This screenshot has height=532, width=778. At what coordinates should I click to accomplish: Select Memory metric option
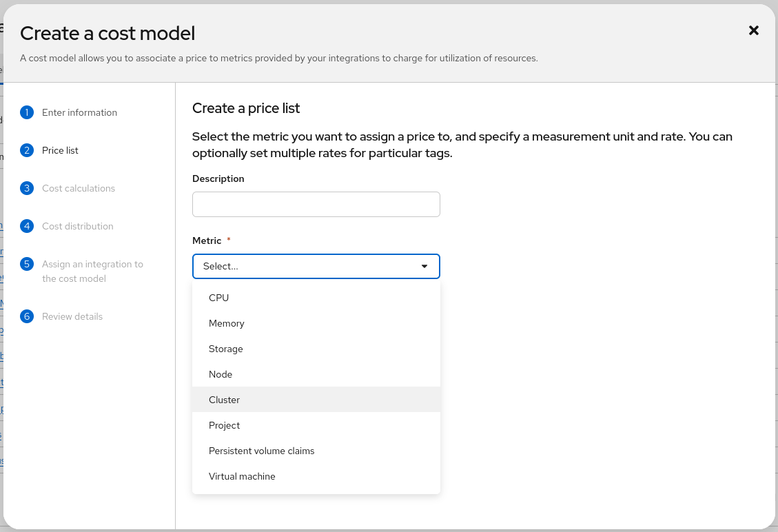(227, 323)
